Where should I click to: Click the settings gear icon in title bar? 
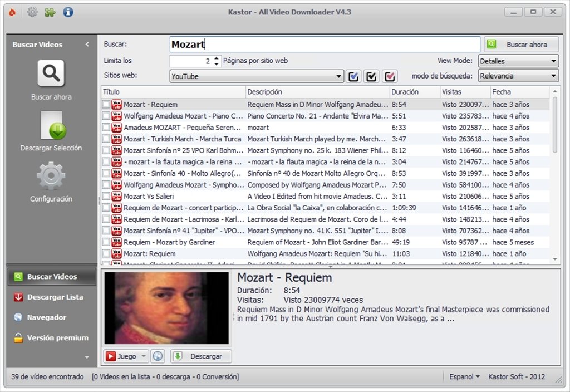pos(32,12)
